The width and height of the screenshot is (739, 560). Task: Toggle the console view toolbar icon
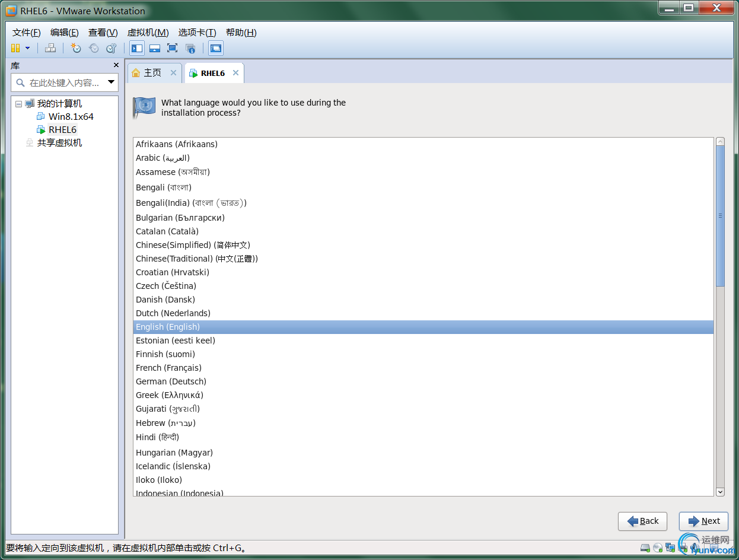coord(216,48)
